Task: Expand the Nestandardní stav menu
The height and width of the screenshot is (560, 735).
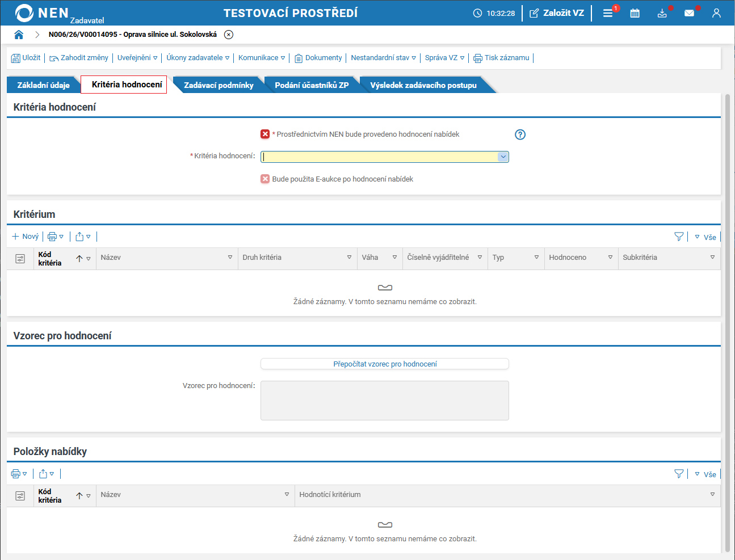Action: [384, 58]
